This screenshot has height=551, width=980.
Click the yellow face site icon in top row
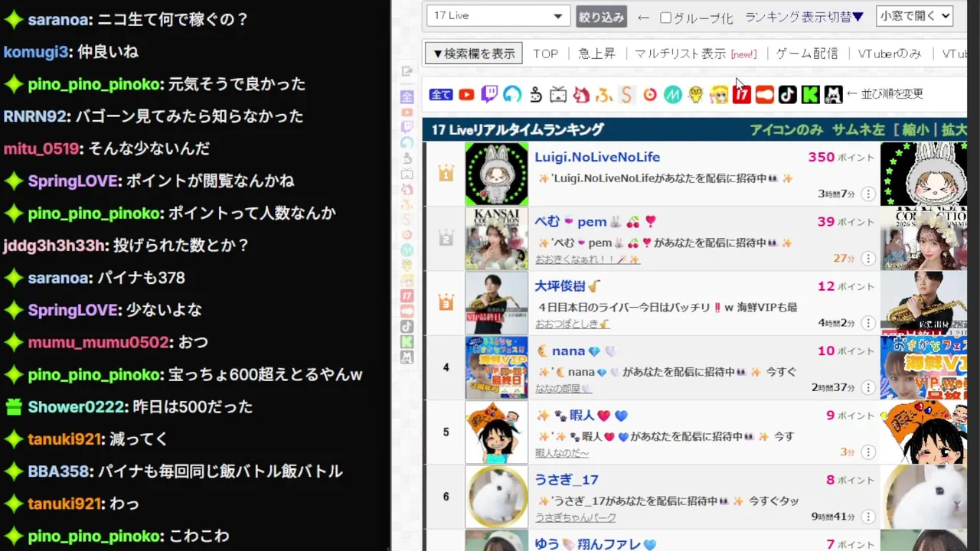(x=695, y=94)
